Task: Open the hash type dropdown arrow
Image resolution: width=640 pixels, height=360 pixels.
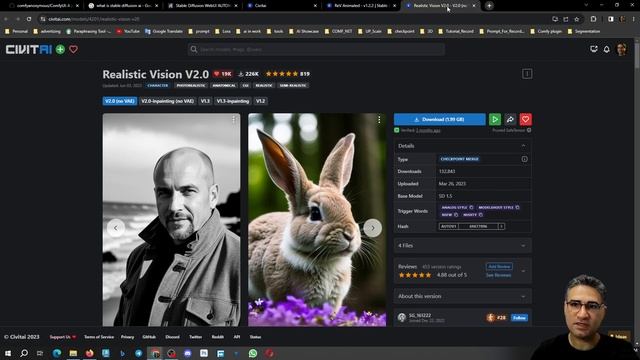Action: [501, 226]
